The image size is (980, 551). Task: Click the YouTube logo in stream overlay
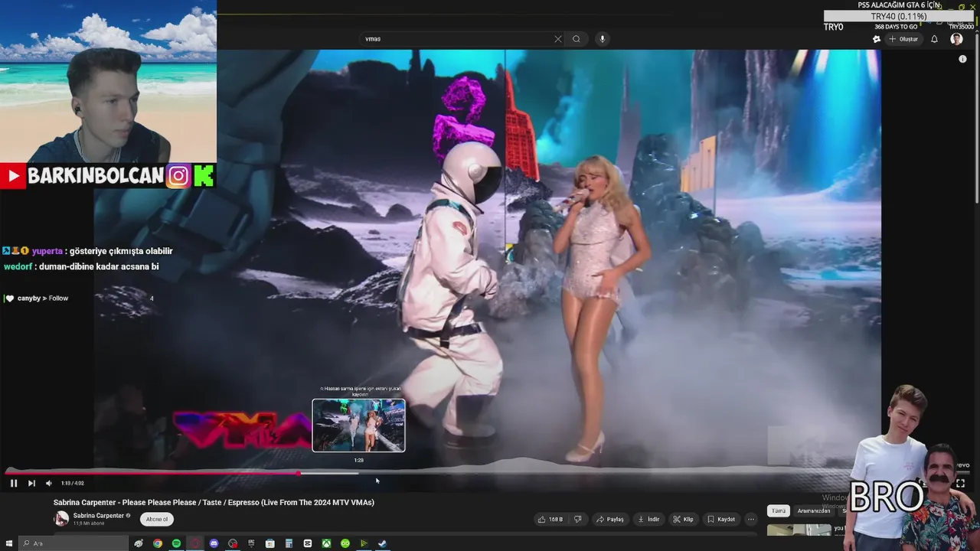(x=13, y=176)
